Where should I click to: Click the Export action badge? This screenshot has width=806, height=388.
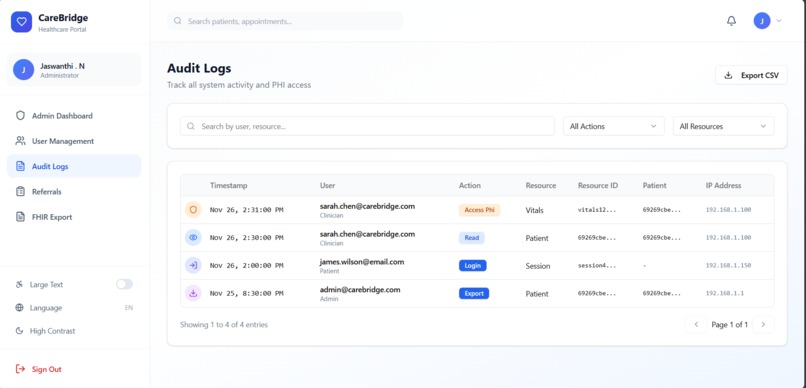[474, 293]
